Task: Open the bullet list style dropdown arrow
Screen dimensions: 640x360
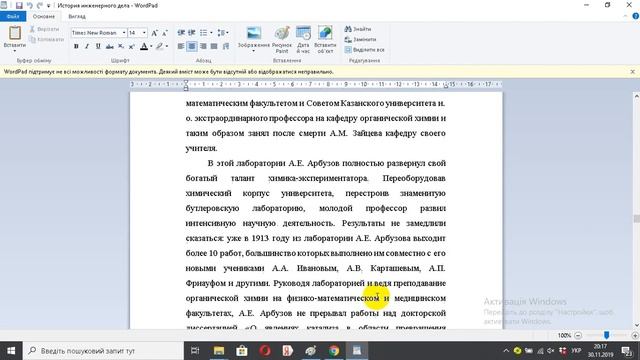Action: click(211, 33)
